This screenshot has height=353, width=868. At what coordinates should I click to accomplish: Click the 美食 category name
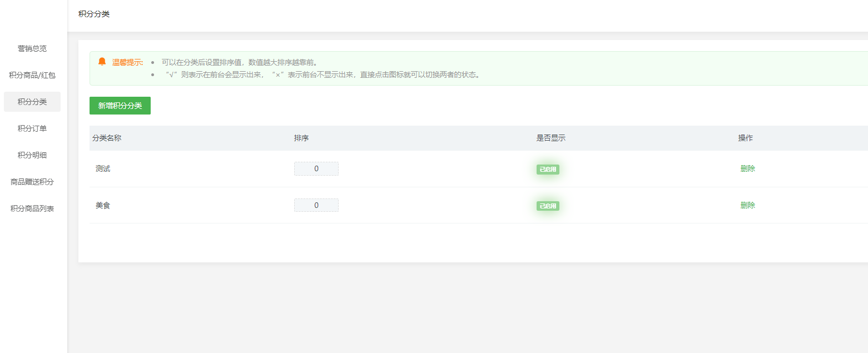pyautogui.click(x=103, y=205)
